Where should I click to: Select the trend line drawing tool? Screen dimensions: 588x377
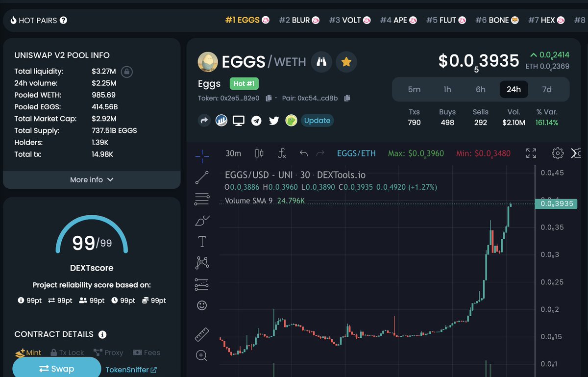click(201, 177)
